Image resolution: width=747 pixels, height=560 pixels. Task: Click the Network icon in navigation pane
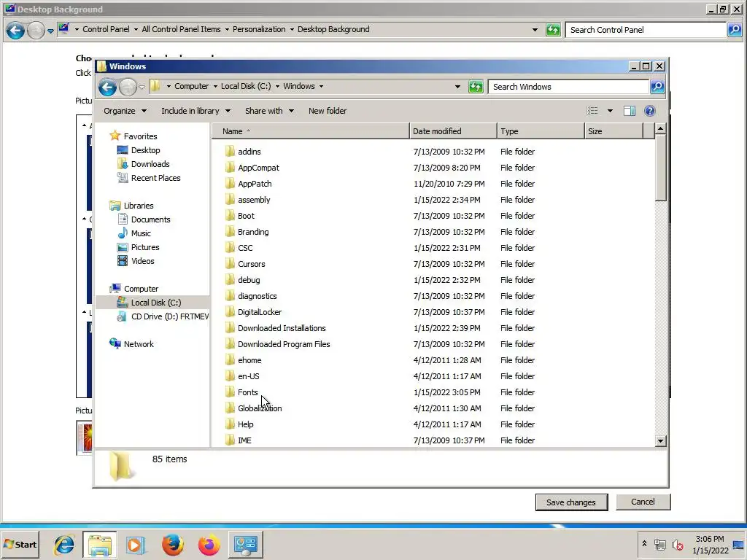click(x=115, y=343)
